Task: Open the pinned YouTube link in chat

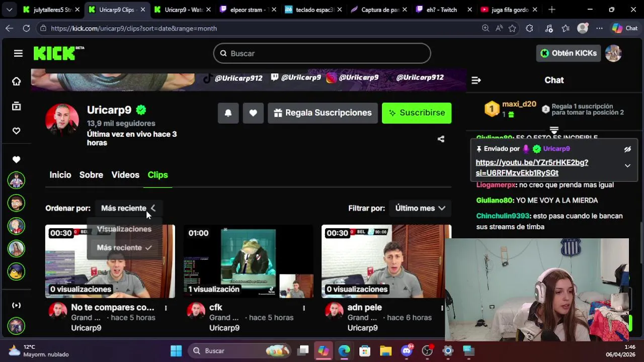Action: click(x=532, y=168)
